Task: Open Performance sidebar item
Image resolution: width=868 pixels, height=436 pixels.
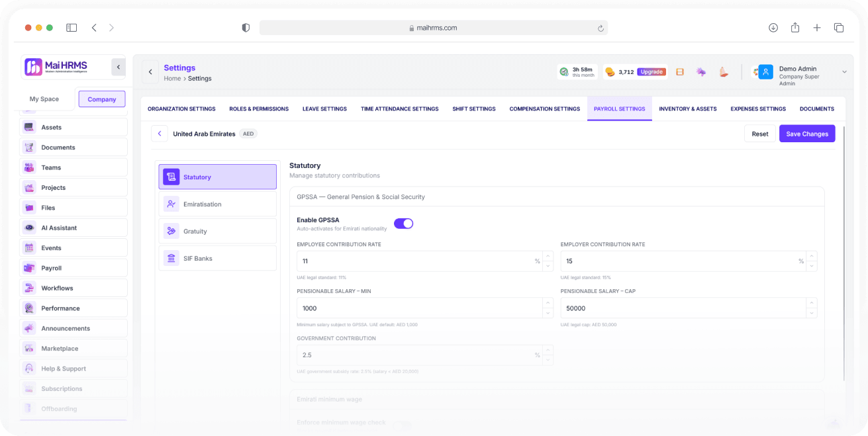Action: [73, 308]
